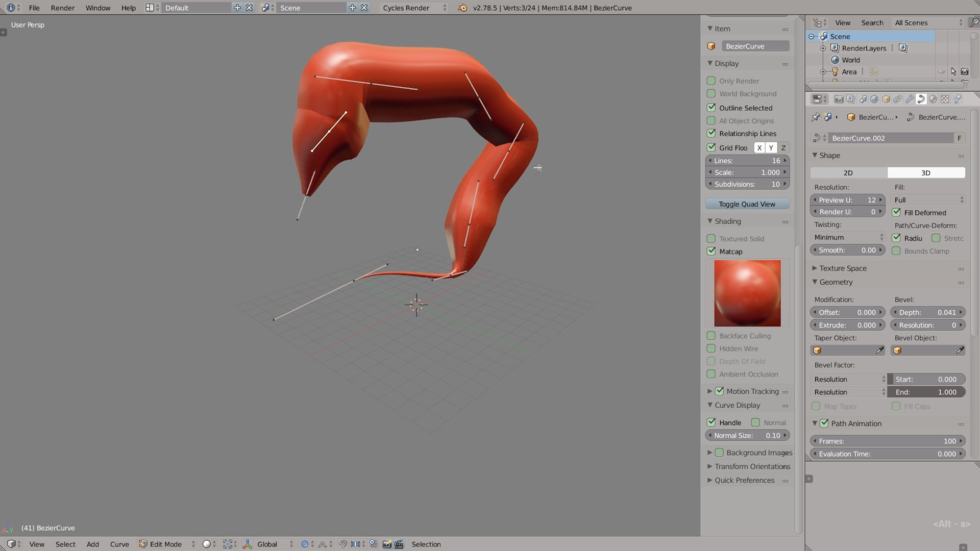Open the Fill mode dropdown set to Full

[928, 200]
